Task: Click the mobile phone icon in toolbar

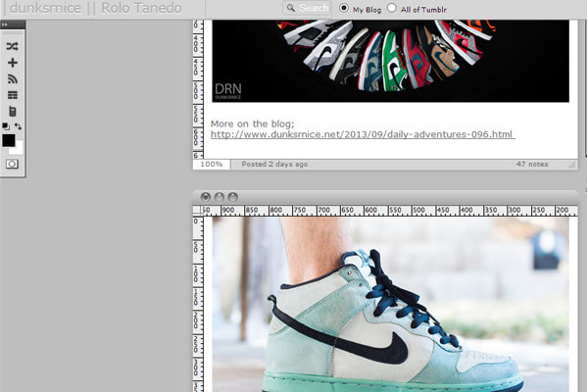Action: coord(13,112)
